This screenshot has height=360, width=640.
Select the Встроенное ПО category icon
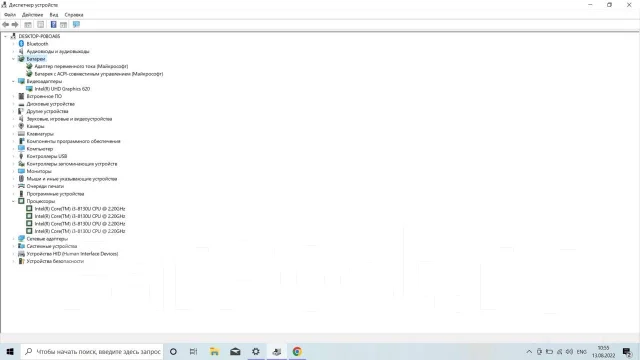point(21,96)
